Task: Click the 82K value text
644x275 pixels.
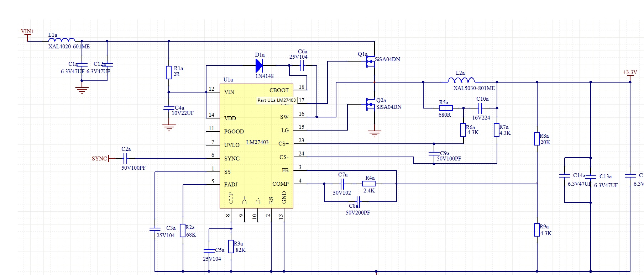Action: pos(241,250)
